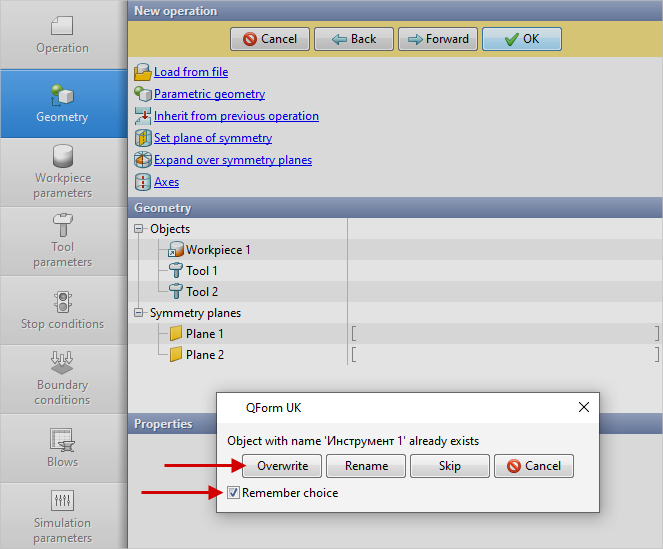Click the Parametric geometry icon
The image size is (663, 549).
(142, 94)
